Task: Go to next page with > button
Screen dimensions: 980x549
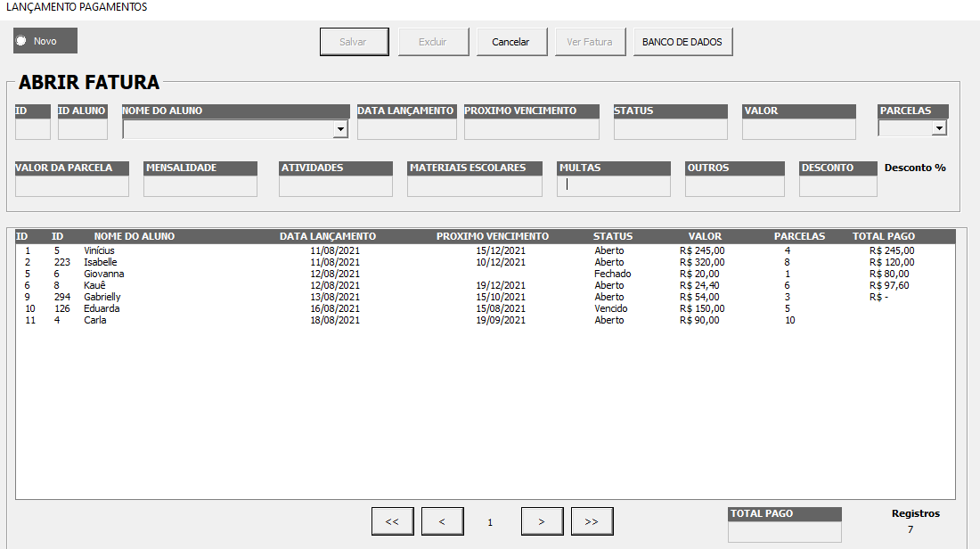Action: (x=542, y=521)
